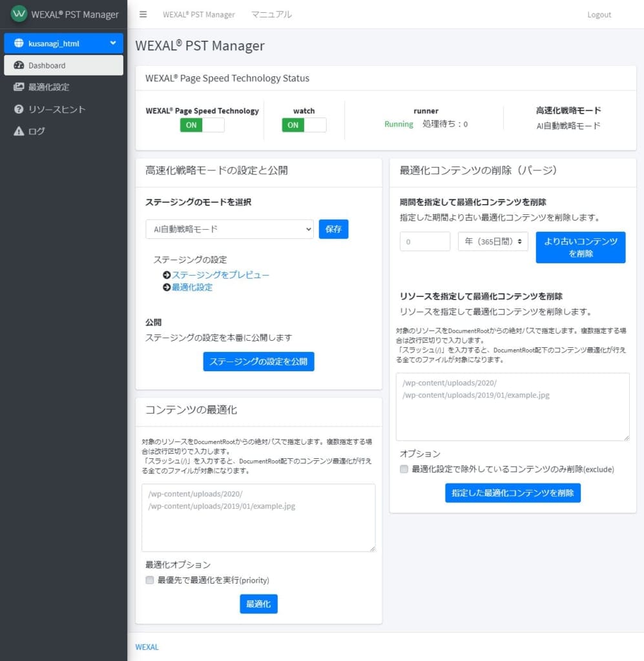Open Dashboard in the sidebar

[64, 65]
